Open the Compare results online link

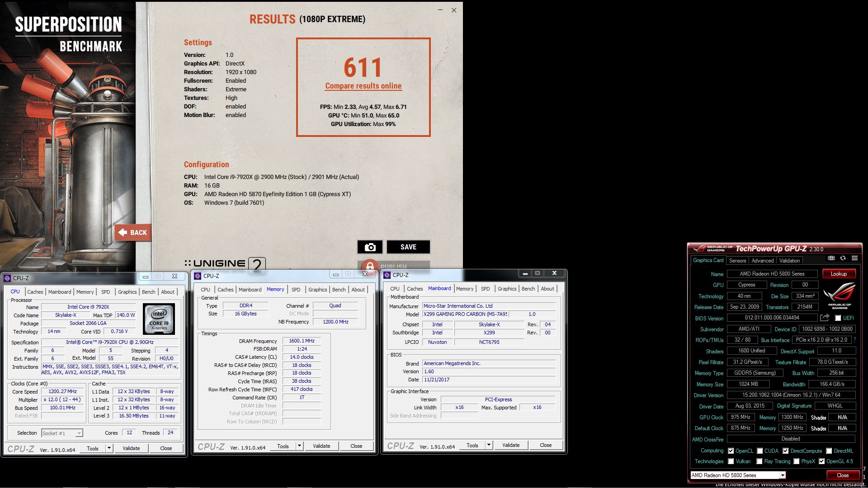click(x=363, y=86)
